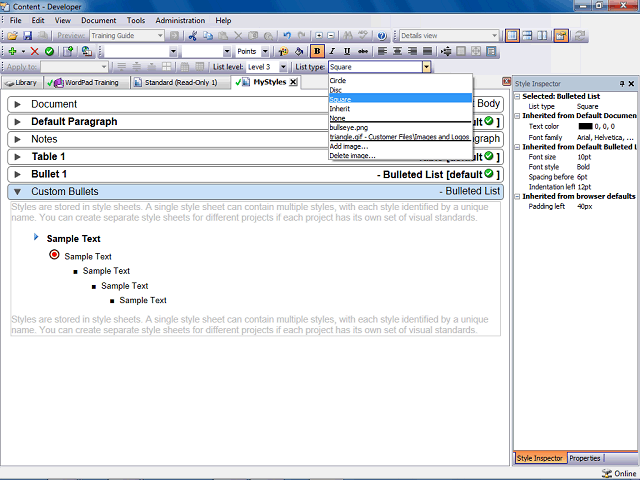This screenshot has width=640, height=480.
Task: Toggle Bold formatting button
Action: 317,51
